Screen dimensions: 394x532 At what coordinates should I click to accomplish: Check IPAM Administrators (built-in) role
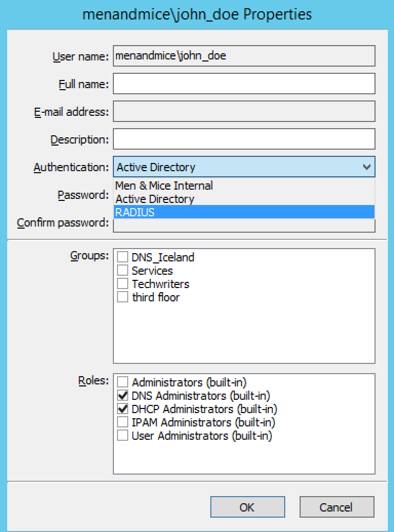pos(123,422)
